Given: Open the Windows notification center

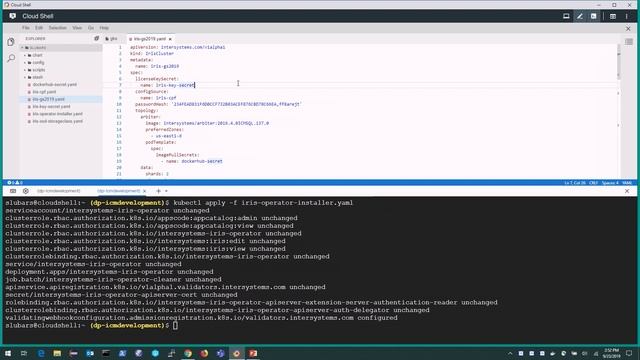Looking at the screenshot, I should click(x=629, y=353).
